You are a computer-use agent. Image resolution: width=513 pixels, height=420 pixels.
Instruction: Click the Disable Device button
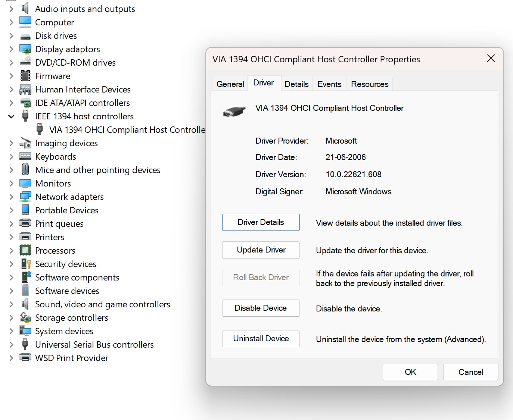[261, 308]
